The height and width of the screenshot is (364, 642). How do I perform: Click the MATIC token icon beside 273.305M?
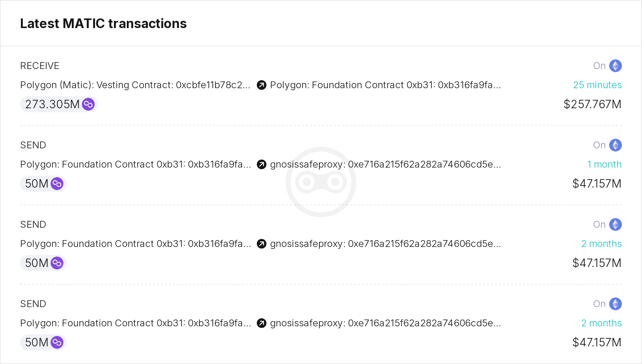pyautogui.click(x=88, y=104)
